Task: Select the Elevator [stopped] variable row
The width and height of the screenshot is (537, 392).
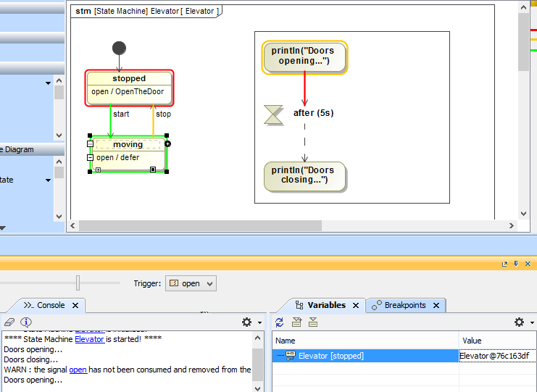Action: (x=330, y=356)
